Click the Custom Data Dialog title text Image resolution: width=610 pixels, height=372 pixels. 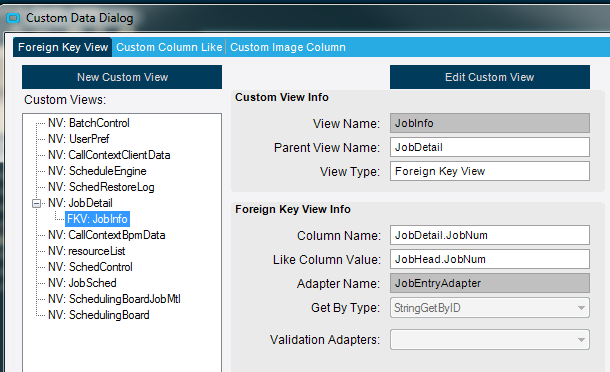point(80,18)
